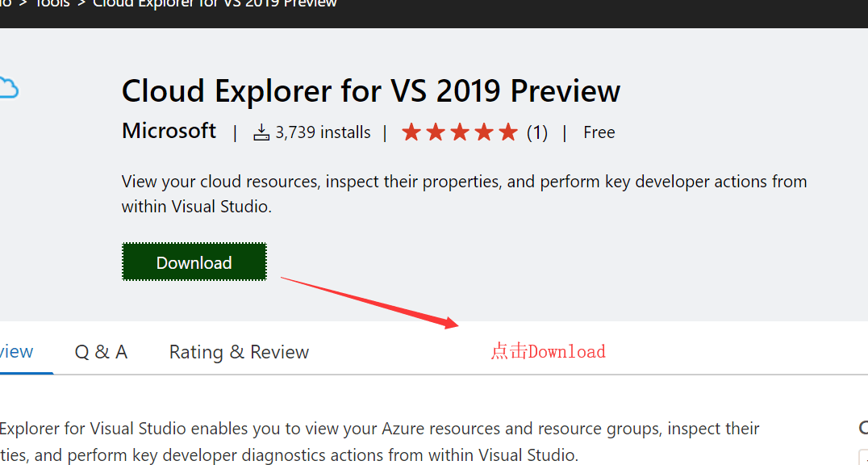Click the Cloud Explorer for VS 2019 Preview heading

(371, 91)
